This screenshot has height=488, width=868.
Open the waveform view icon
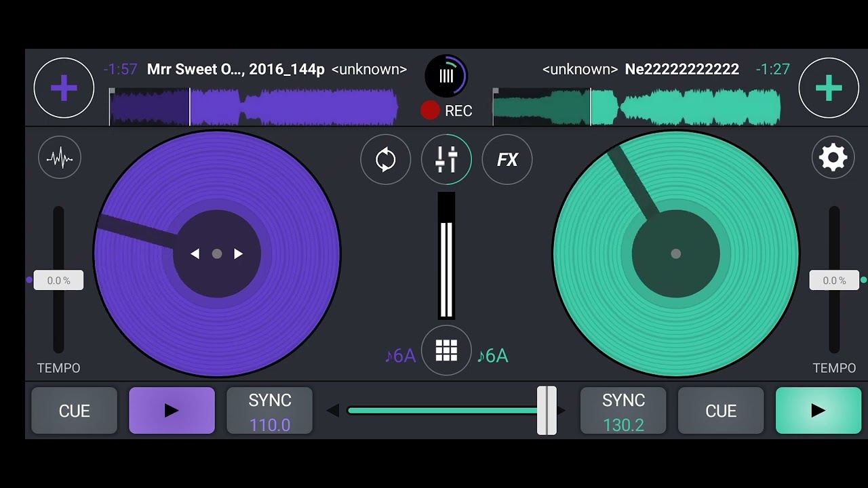[x=60, y=158]
